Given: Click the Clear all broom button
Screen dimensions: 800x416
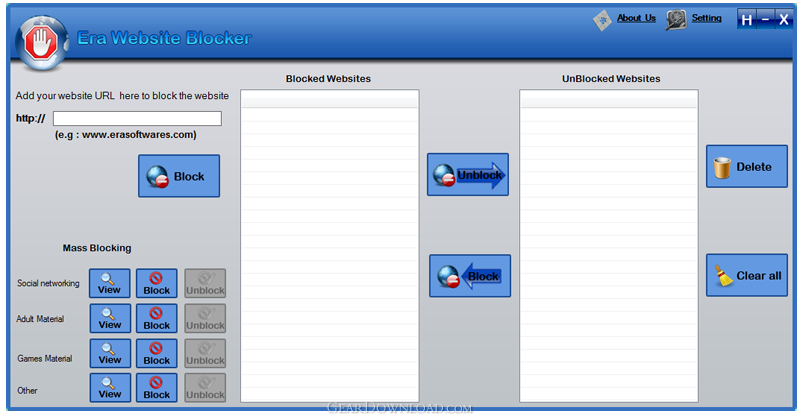Looking at the screenshot, I should click(x=747, y=275).
